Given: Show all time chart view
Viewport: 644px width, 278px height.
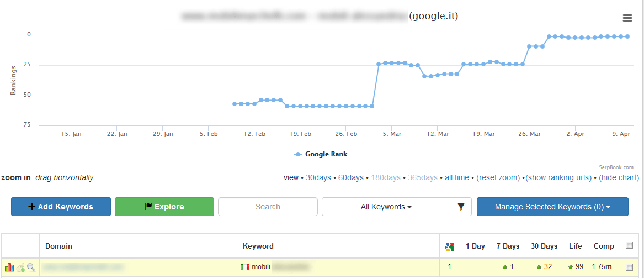Looking at the screenshot, I should [457, 177].
